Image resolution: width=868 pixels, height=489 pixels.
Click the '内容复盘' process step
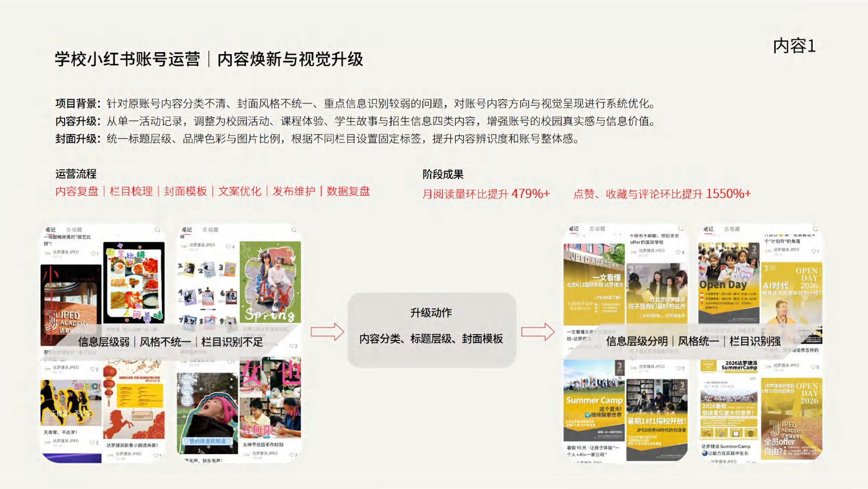(x=77, y=191)
